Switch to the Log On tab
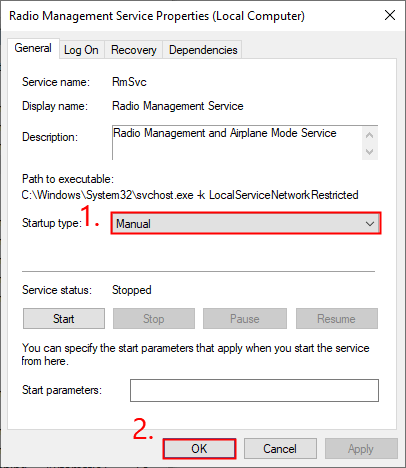 pos(81,50)
